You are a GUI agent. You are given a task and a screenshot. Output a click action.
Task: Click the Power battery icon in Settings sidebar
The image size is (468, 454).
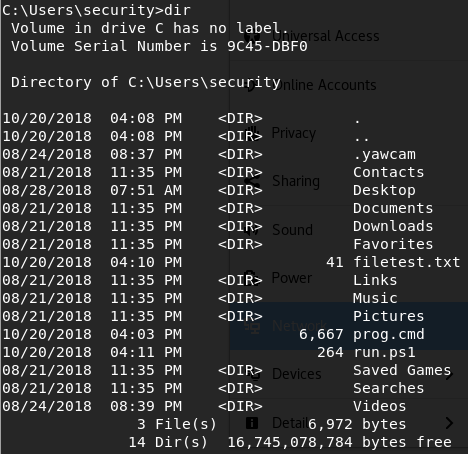pos(251,277)
